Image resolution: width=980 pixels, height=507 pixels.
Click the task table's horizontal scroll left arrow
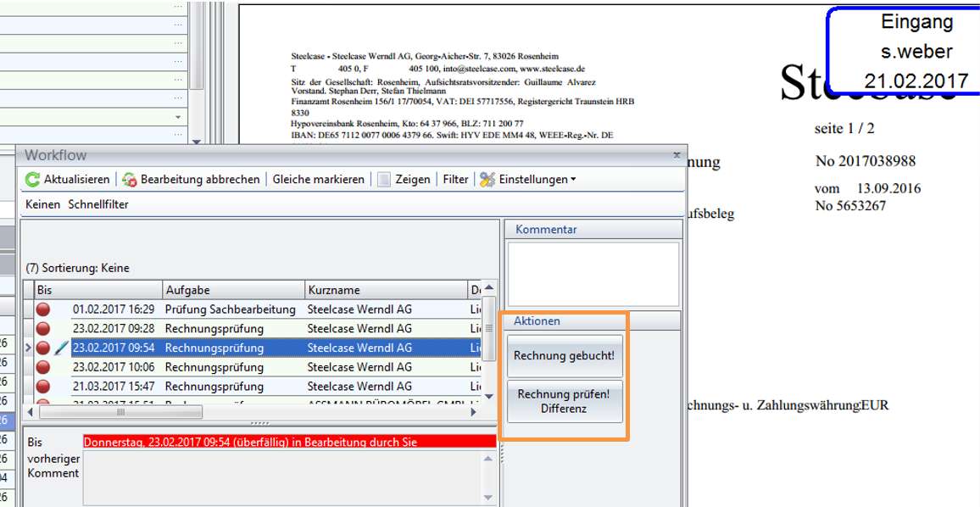pyautogui.click(x=30, y=412)
